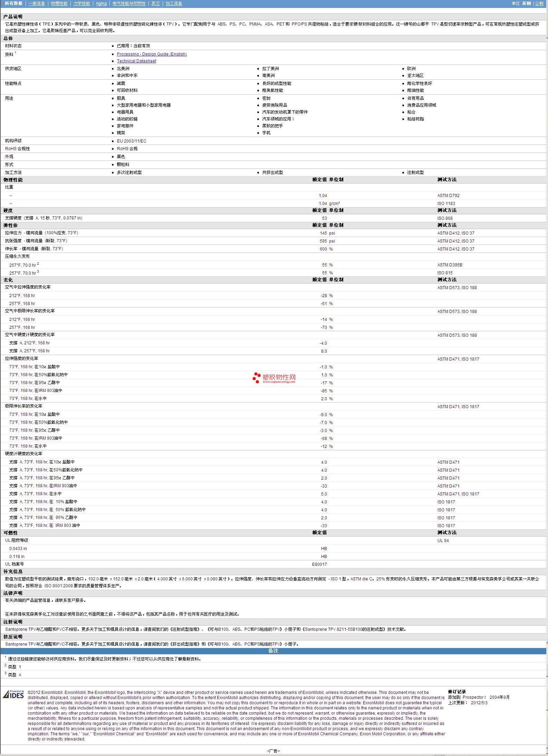The image size is (548, 756).
Task: Click the <广告> text at bottom
Action: pos(273,751)
